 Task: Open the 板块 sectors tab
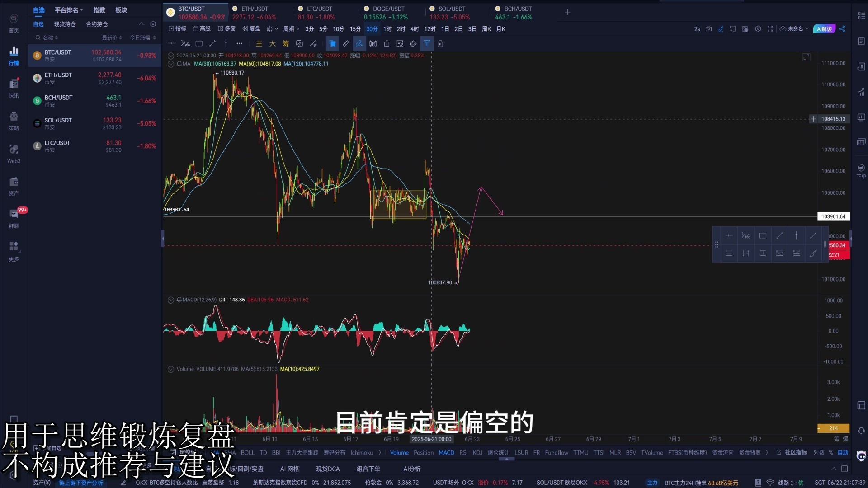pos(121,10)
